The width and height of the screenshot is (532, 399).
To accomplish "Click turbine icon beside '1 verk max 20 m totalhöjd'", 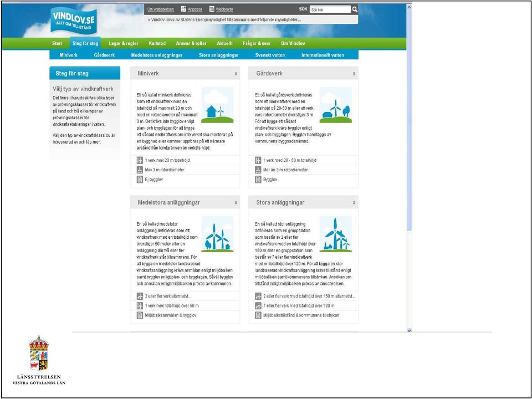I will tap(140, 160).
